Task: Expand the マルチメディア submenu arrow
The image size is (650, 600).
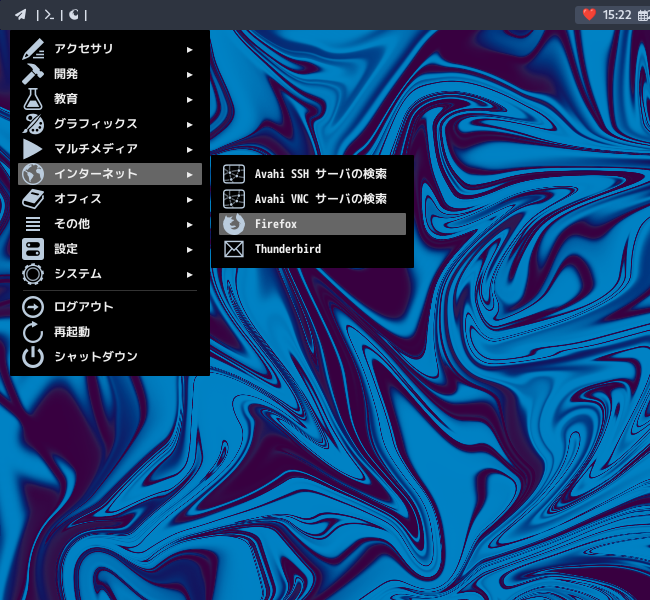Action: click(x=189, y=149)
